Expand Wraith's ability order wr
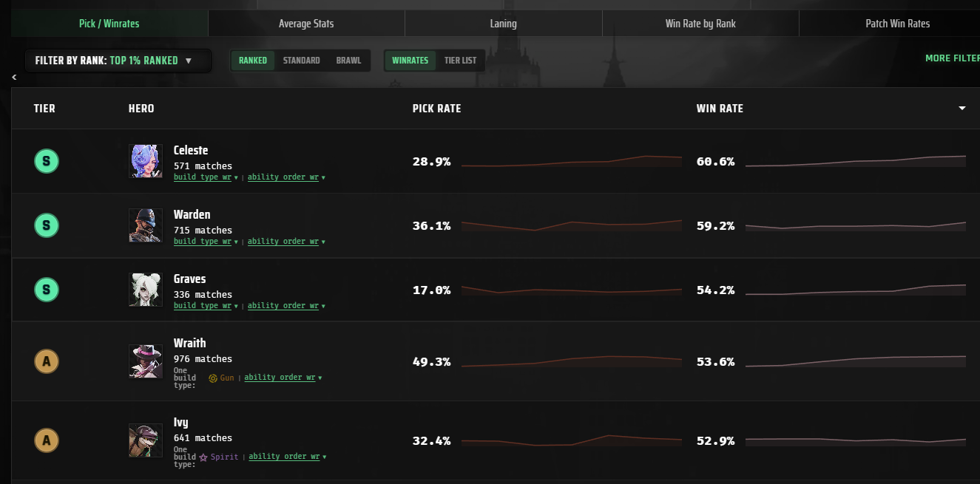The image size is (980, 484). tap(283, 378)
